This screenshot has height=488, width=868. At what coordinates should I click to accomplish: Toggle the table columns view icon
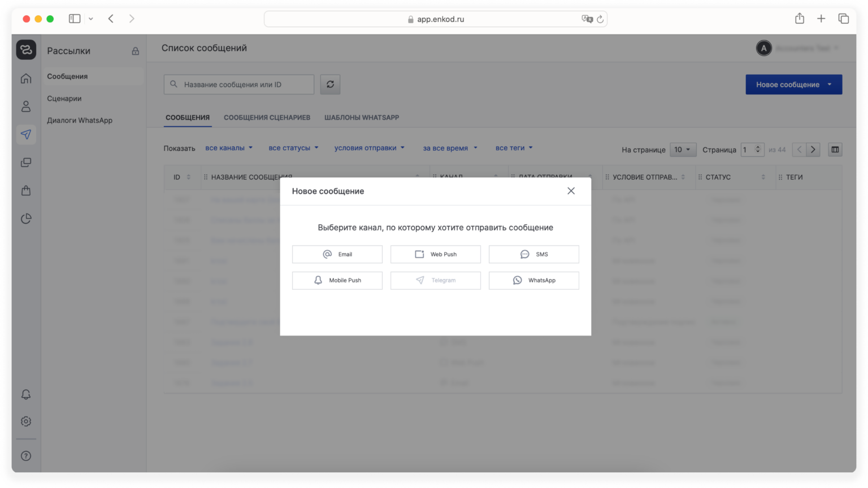(x=835, y=150)
